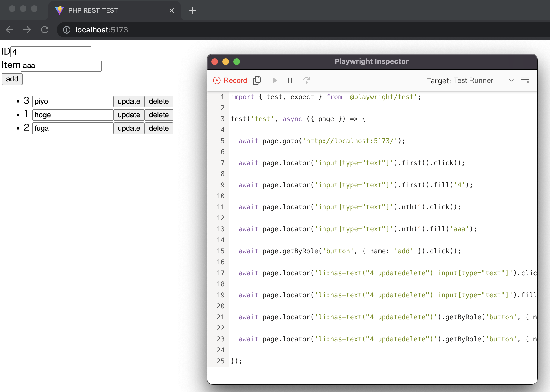Click the Item input containing aaa
Viewport: 550px width, 392px height.
click(61, 66)
